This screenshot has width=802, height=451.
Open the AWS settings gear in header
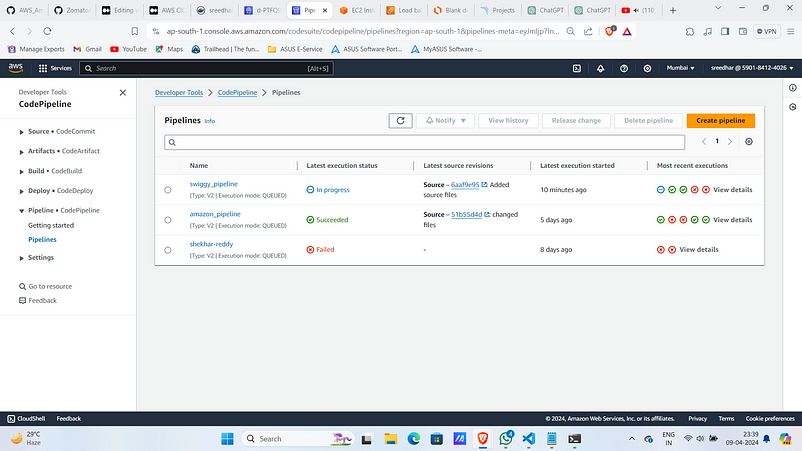647,68
